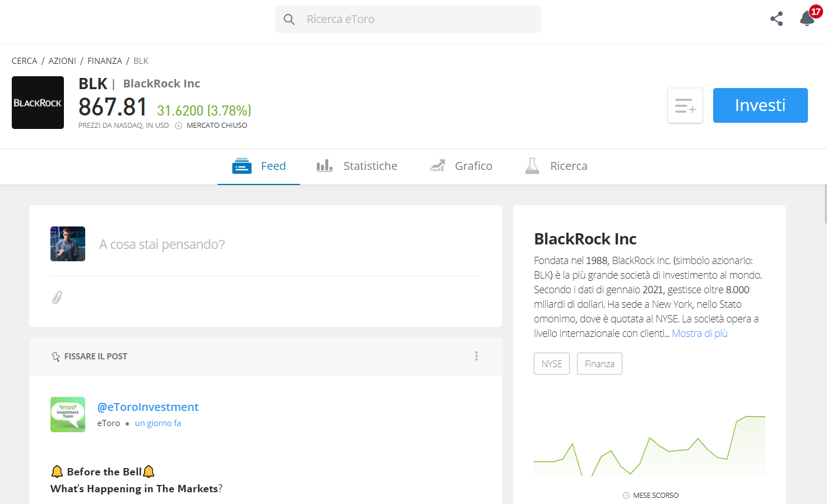The image size is (827, 504).
Task: Click the clock icon beside MERCATO CHIUSO
Action: [x=179, y=126]
